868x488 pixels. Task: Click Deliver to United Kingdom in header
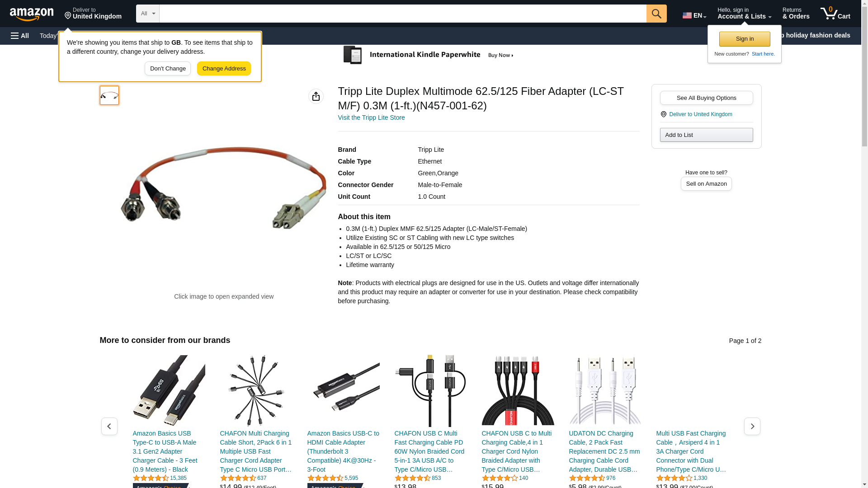pos(93,14)
